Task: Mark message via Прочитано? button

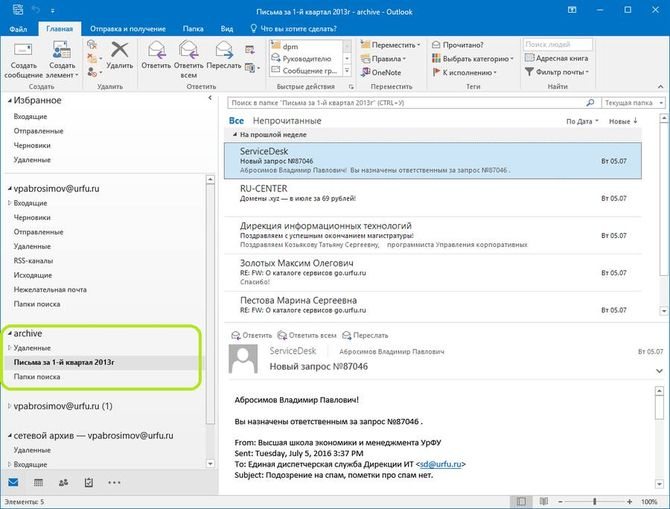Action: 458,44
